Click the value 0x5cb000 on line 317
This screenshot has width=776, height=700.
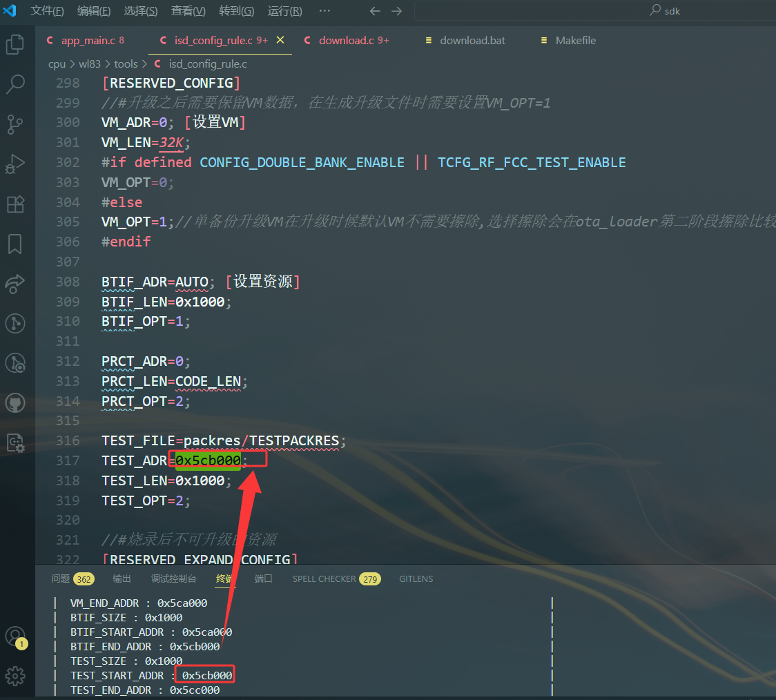208,460
